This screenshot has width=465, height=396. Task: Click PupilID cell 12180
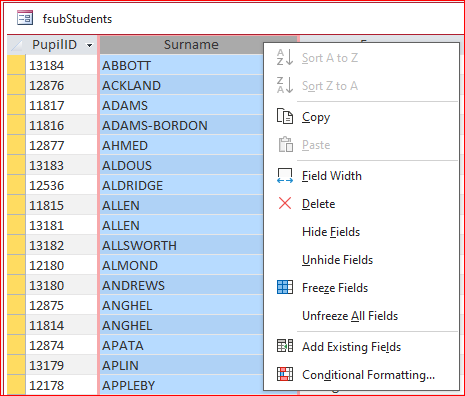(61, 265)
